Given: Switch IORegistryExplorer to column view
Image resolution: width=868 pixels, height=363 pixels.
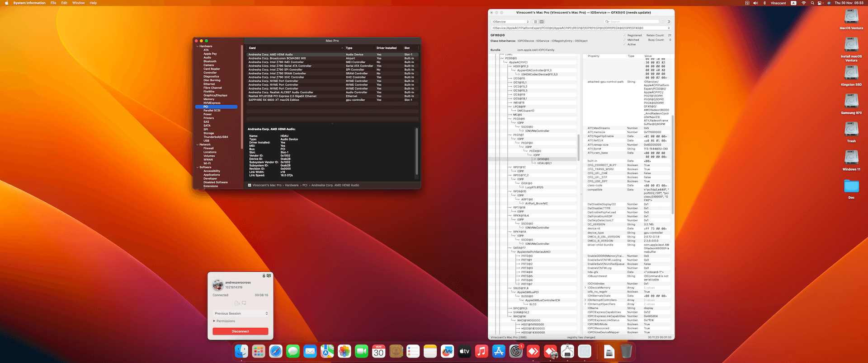Looking at the screenshot, I should click(542, 22).
